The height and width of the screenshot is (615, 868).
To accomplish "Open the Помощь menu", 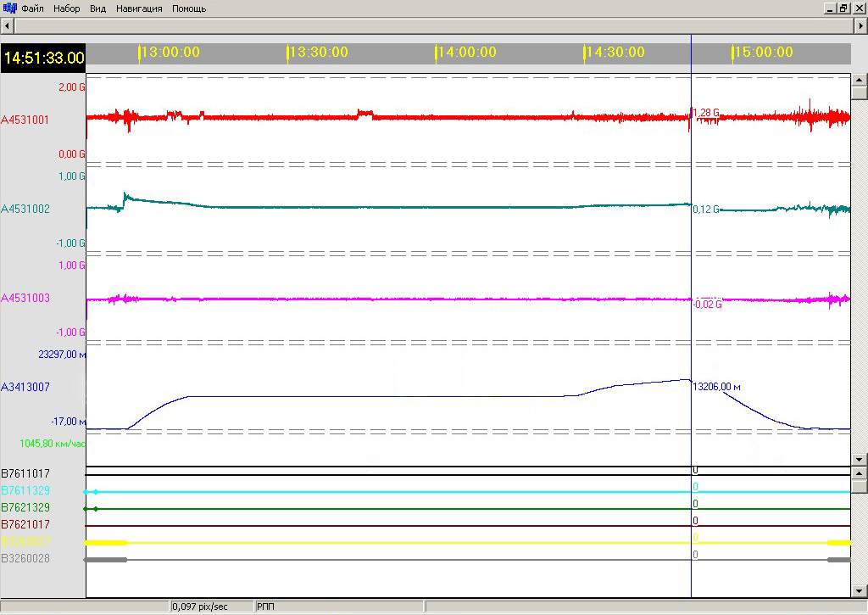I will click(189, 8).
